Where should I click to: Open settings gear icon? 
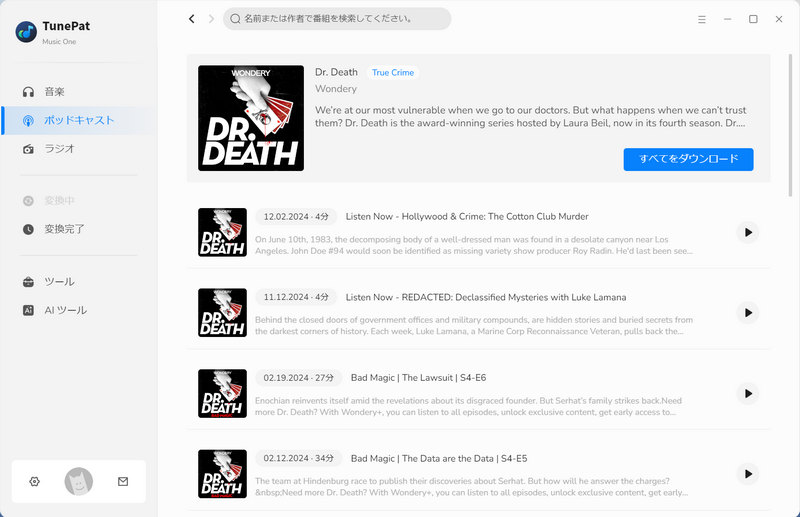[35, 481]
